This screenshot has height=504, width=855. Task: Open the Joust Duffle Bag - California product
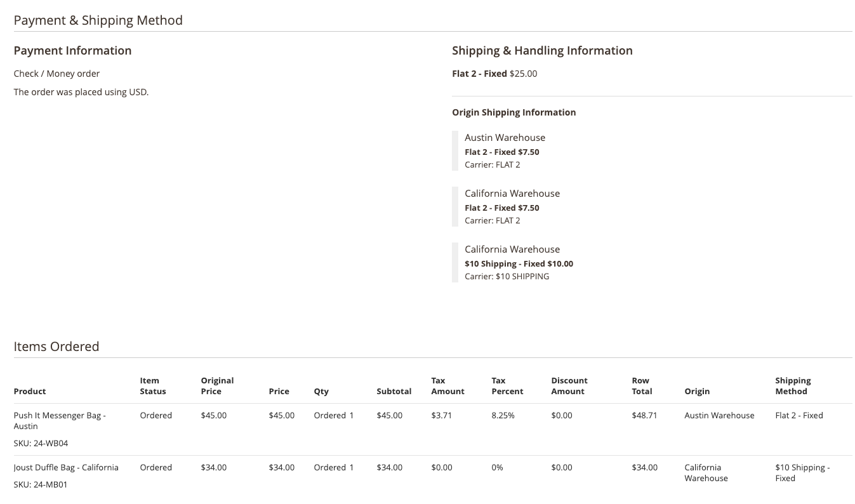tap(66, 467)
